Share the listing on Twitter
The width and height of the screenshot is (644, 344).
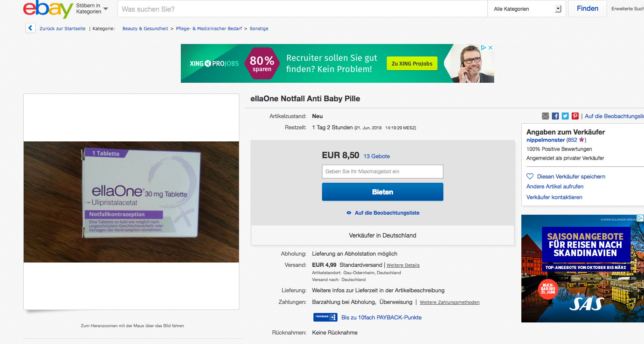565,116
